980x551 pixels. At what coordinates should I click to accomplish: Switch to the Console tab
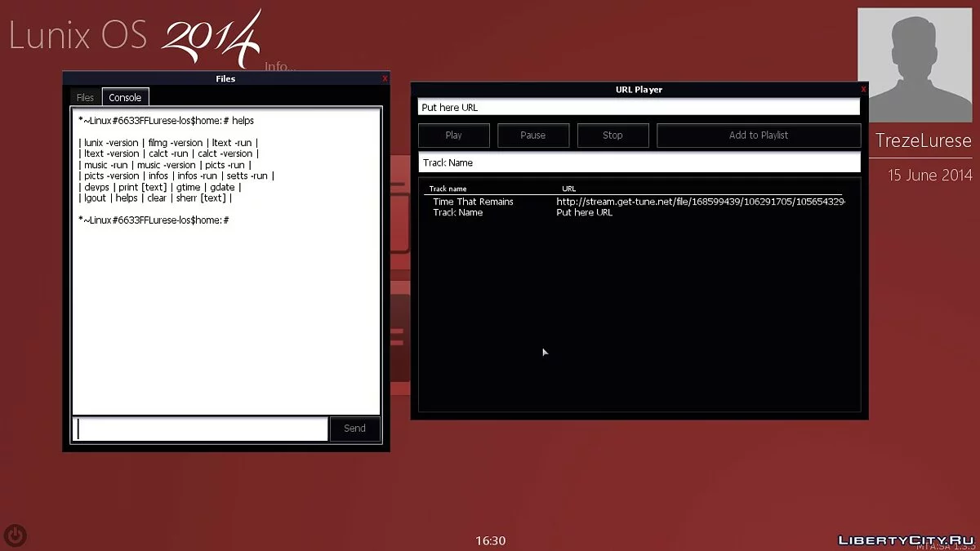pos(124,96)
